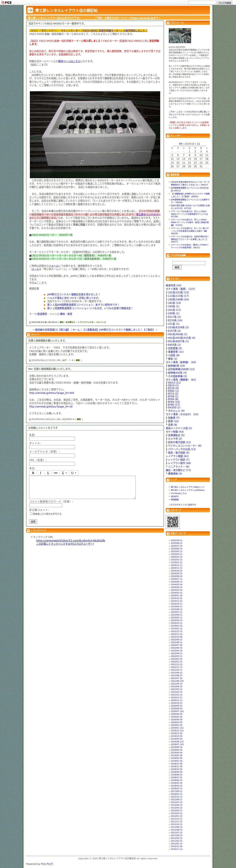Focus the メールアドレス input field
The image size is (236, 868).
[52, 455]
